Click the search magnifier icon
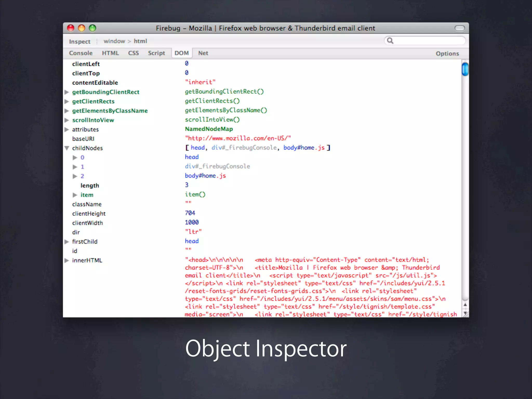Viewport: 532px width, 399px height. [390, 41]
